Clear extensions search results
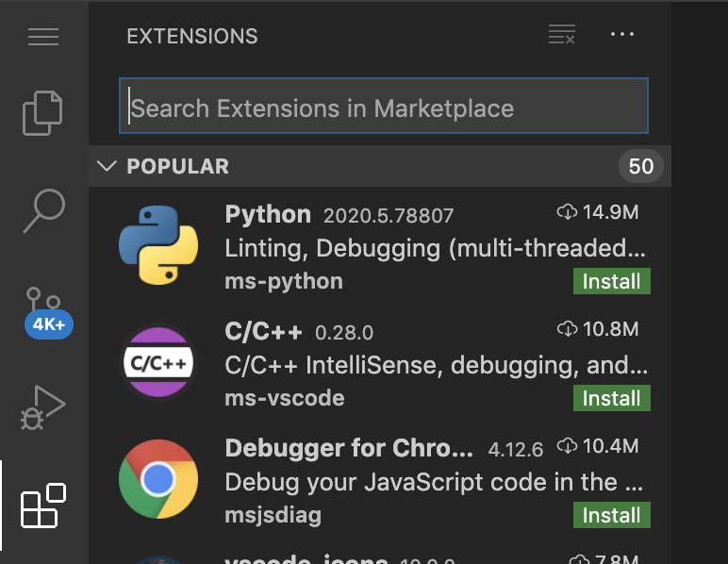 coord(562,36)
